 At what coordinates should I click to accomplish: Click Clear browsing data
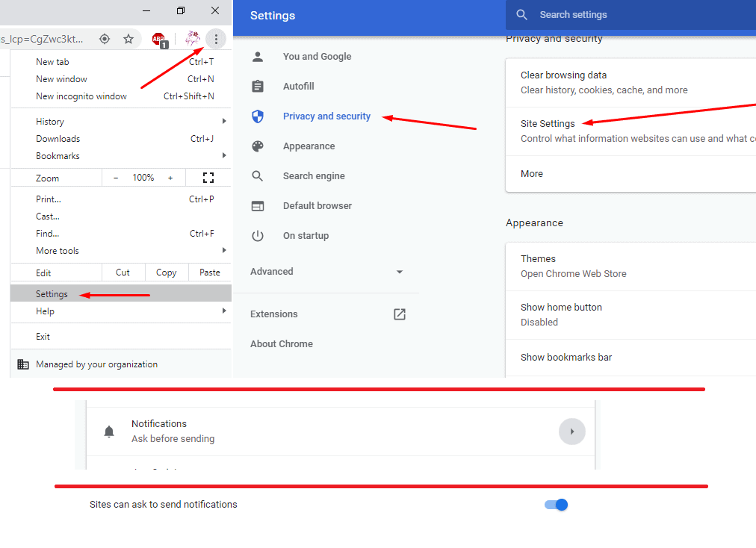(x=563, y=75)
